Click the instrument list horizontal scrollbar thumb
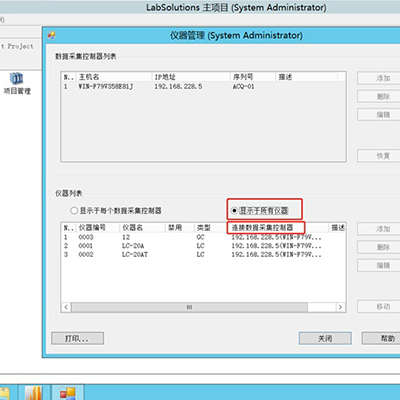 point(189,307)
